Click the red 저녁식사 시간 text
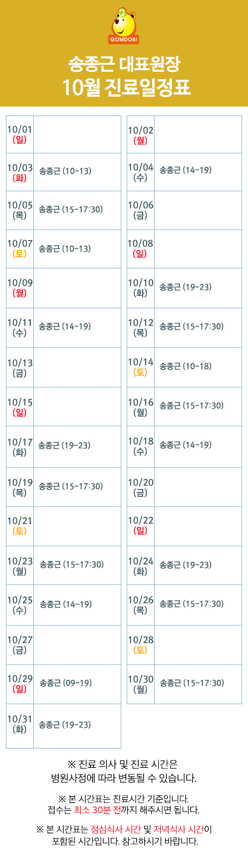This screenshot has height=868, width=248. click(x=179, y=830)
